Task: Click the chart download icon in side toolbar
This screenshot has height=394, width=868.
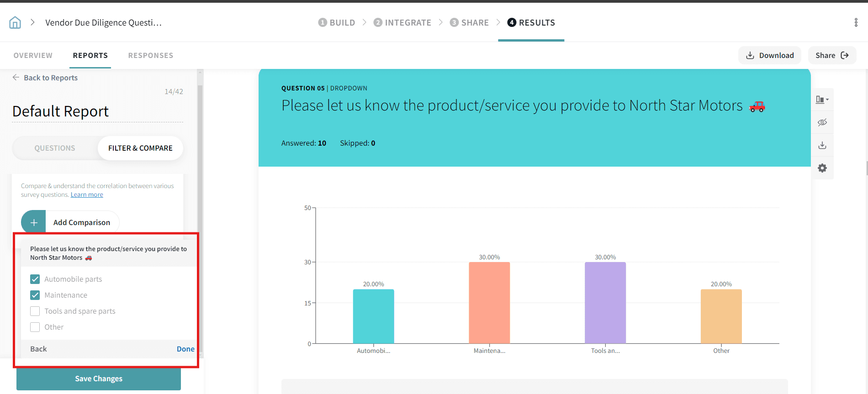Action: pyautogui.click(x=822, y=145)
